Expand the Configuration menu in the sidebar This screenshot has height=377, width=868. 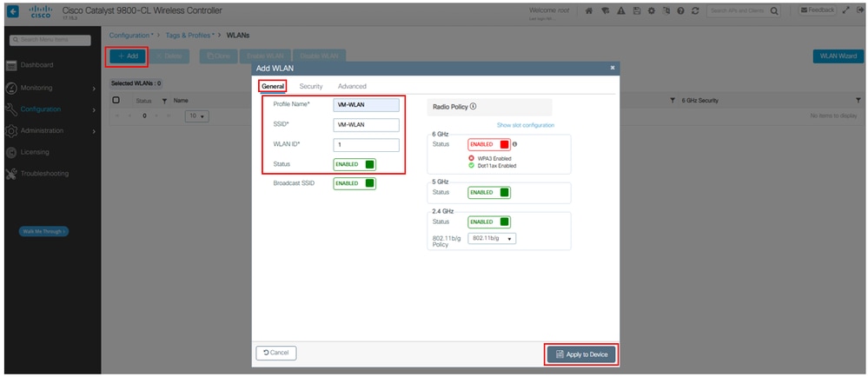click(x=51, y=109)
